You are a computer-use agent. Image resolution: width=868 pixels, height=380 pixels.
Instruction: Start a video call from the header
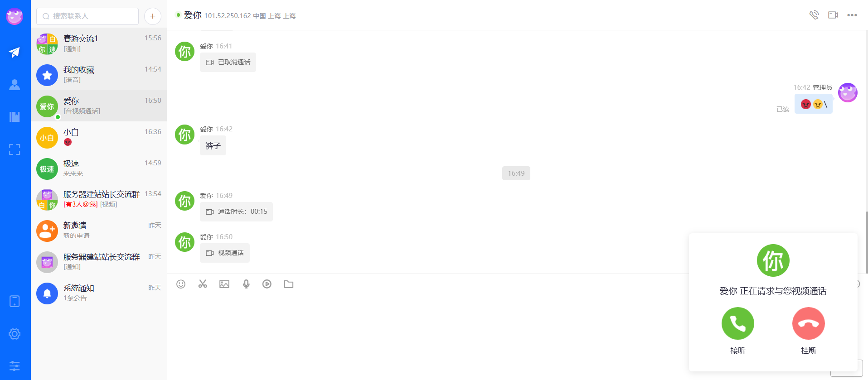(833, 15)
